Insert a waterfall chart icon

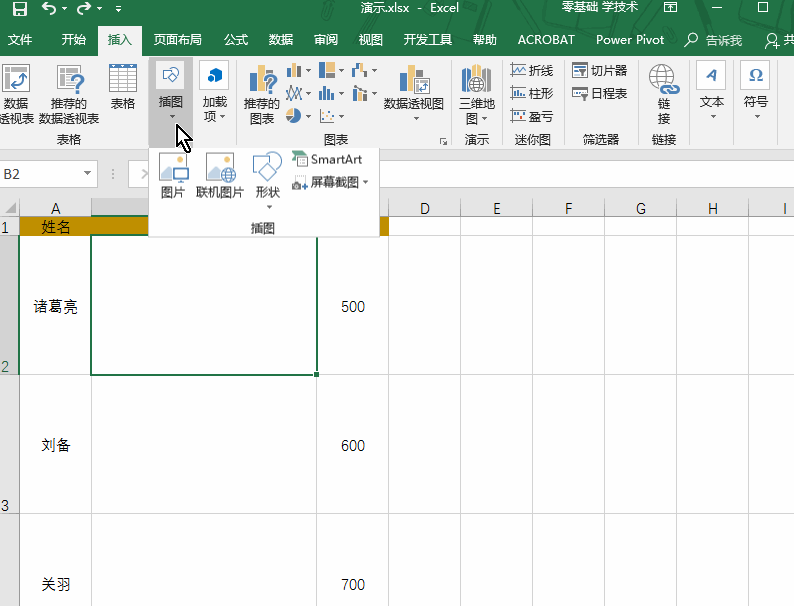360,70
